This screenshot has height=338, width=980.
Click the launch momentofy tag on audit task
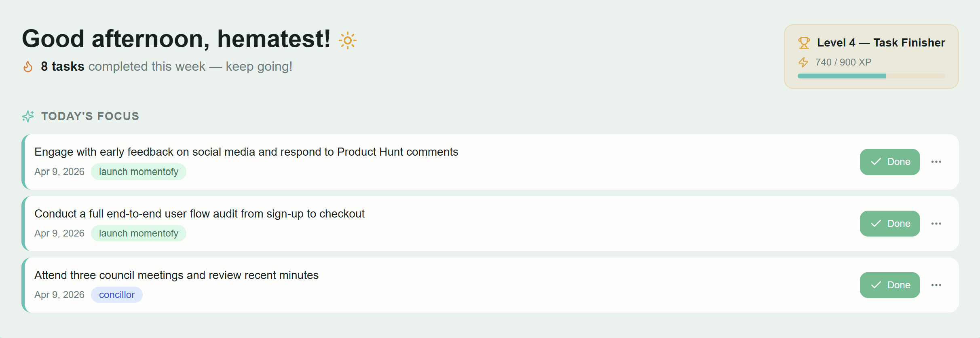[x=138, y=233]
